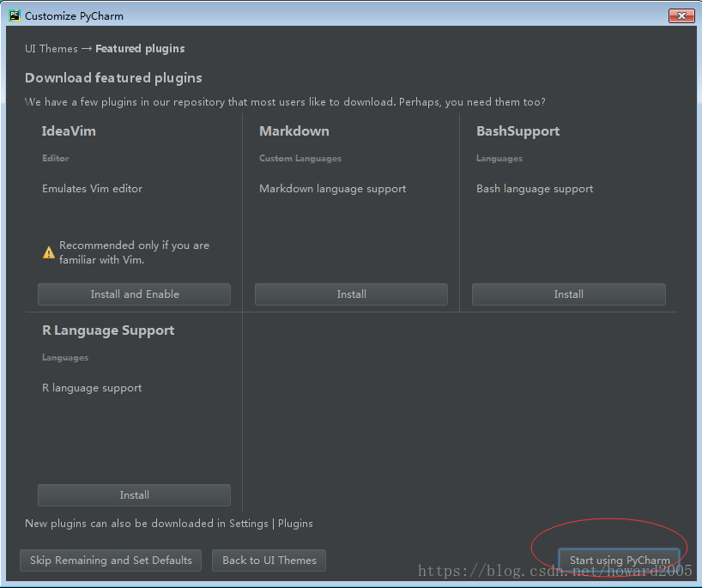Click the 'Custom Languages' category label
Image resolution: width=702 pixels, height=588 pixels.
(300, 159)
